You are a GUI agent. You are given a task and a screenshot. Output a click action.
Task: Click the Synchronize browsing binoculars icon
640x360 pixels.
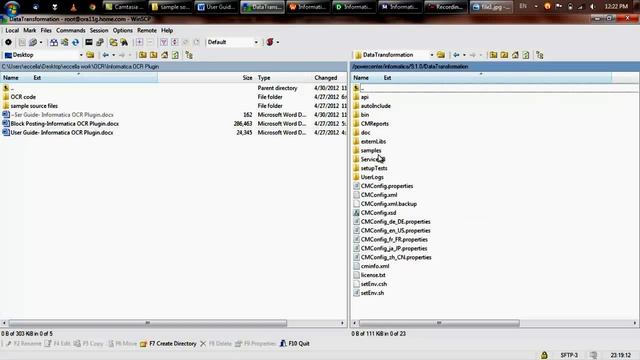tap(53, 42)
